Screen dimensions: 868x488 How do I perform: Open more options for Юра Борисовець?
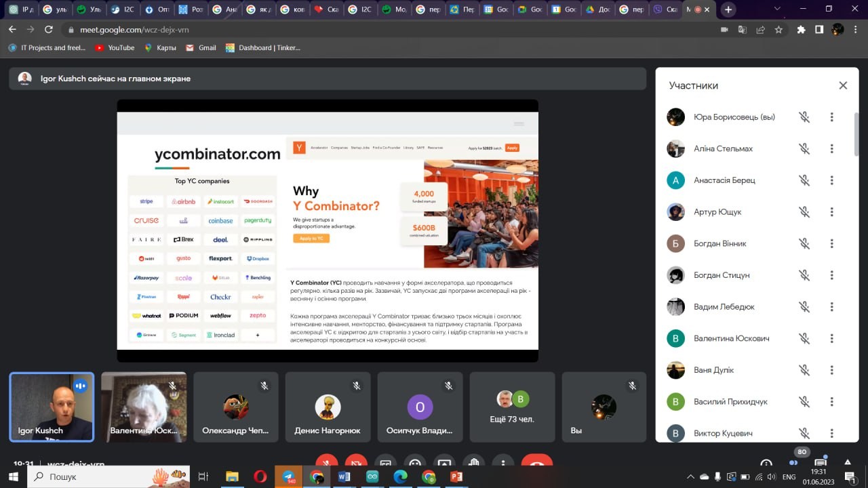(831, 117)
